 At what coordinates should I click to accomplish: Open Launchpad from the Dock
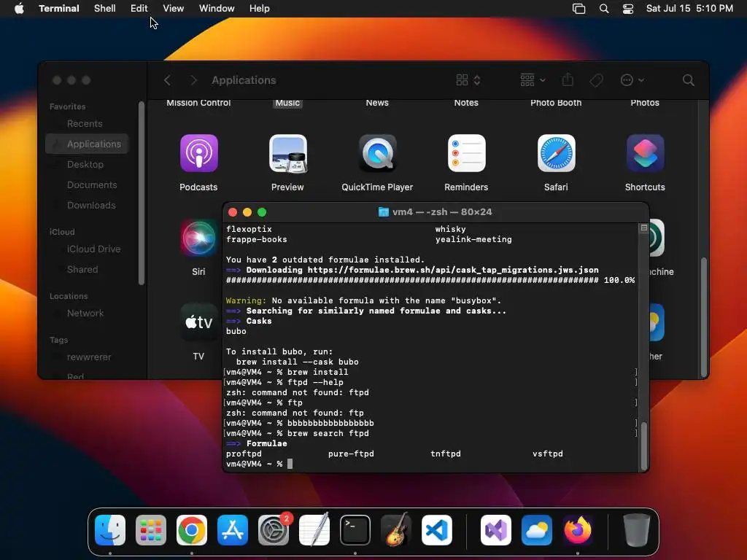click(x=151, y=530)
